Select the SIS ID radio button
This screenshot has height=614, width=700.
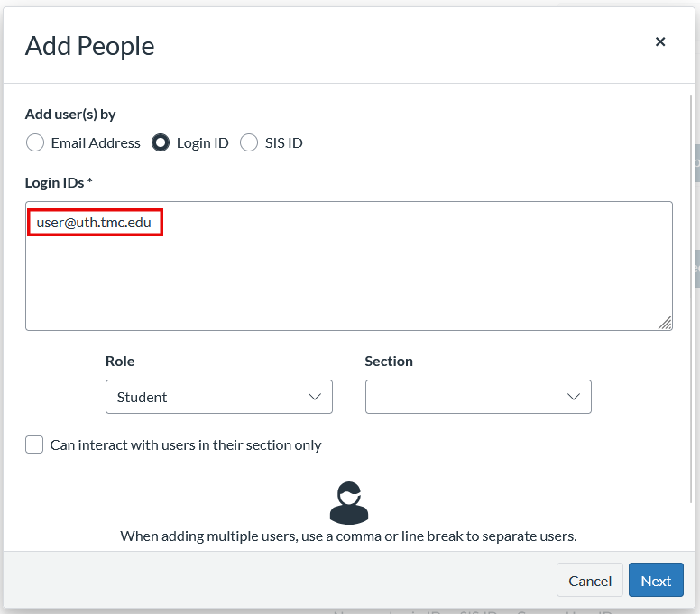pos(249,142)
